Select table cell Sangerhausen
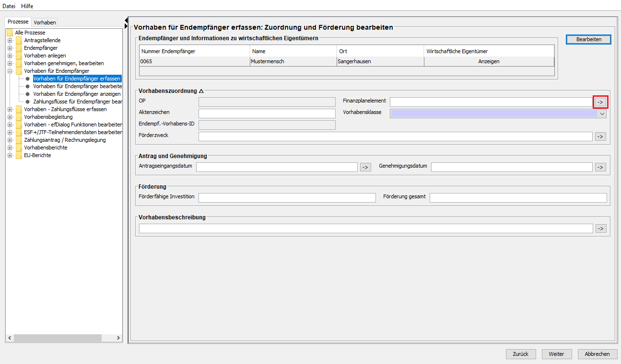The height and width of the screenshot is (364, 621). point(381,62)
